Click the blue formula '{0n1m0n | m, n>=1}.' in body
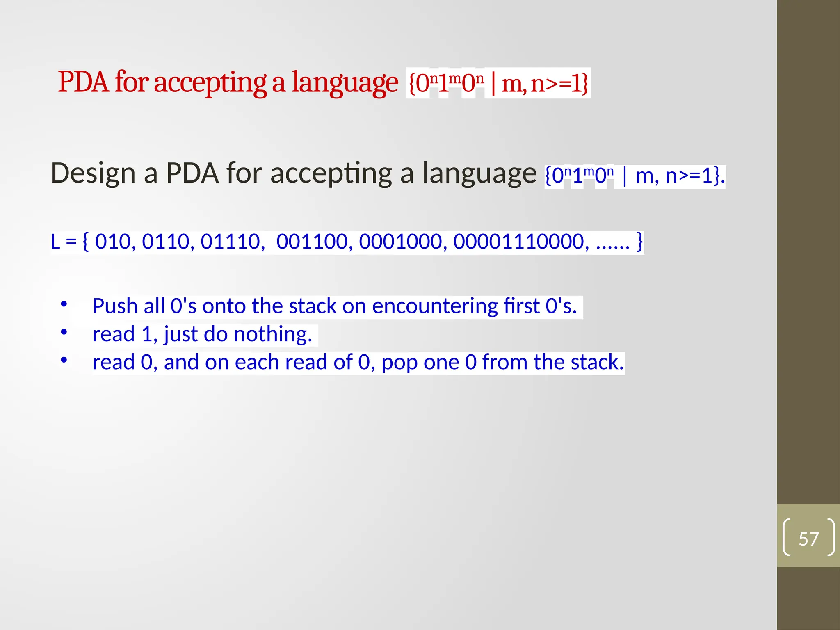 click(635, 176)
